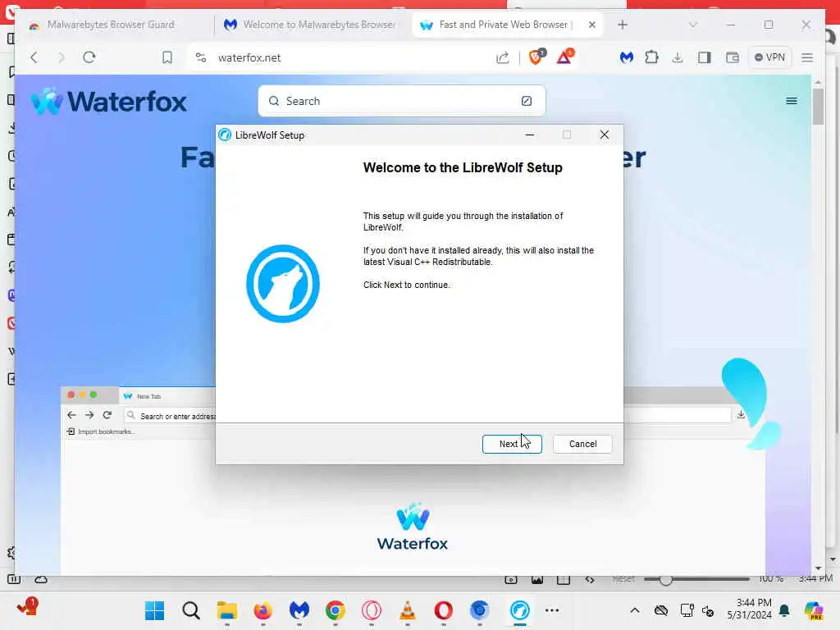Viewport: 840px width, 630px height.
Task: Open a new browser tab
Action: [623, 25]
